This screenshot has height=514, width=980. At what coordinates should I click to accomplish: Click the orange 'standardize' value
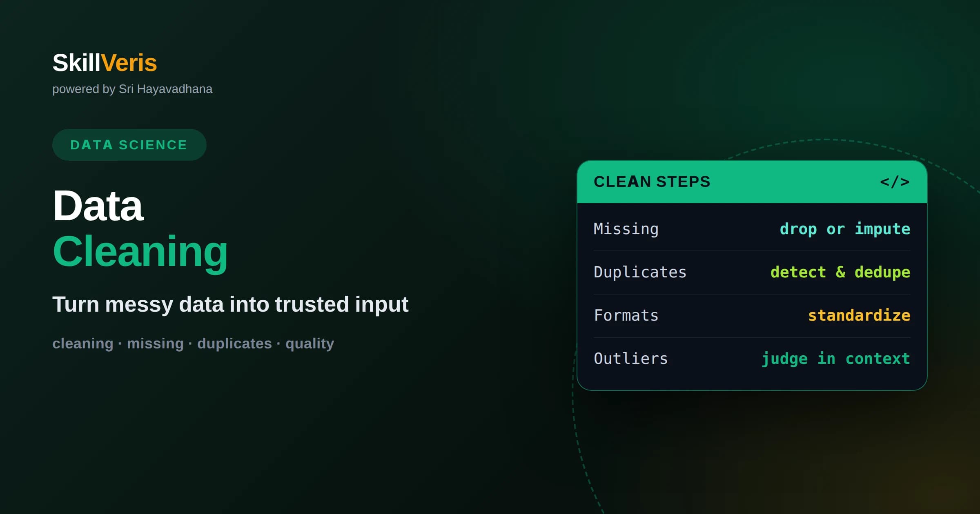click(x=859, y=315)
